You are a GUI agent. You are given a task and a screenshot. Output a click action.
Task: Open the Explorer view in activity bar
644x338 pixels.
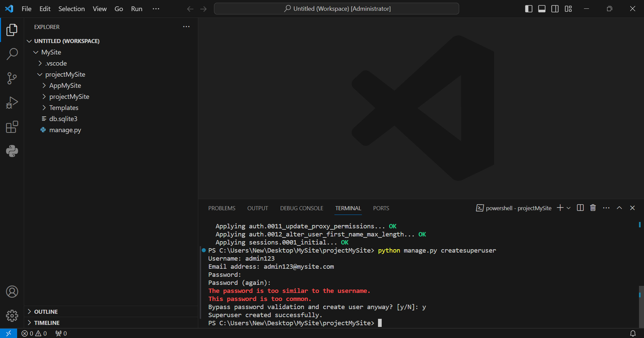pyautogui.click(x=12, y=30)
